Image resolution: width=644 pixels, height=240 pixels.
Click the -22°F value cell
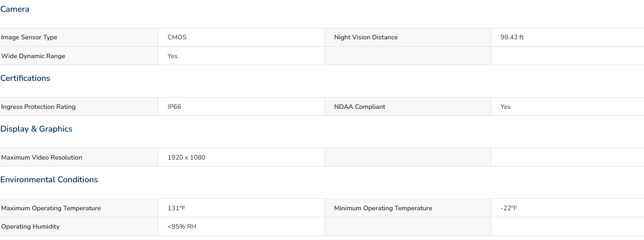[x=567, y=208]
